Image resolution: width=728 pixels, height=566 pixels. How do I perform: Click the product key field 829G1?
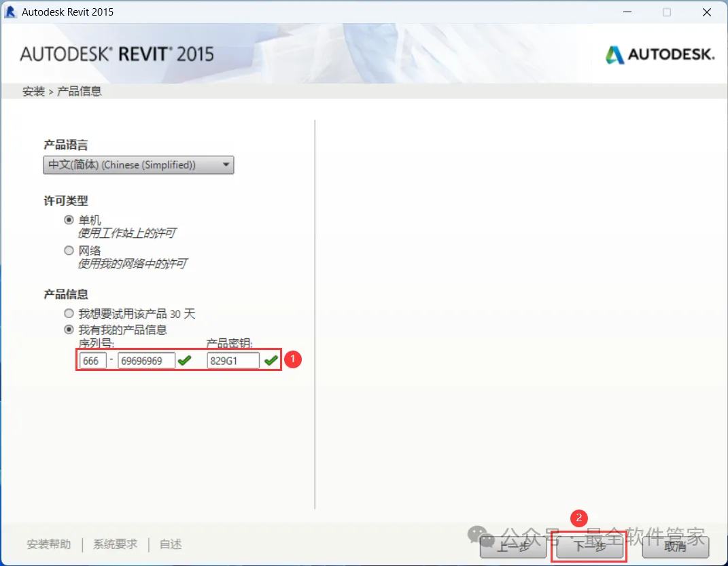pos(233,361)
